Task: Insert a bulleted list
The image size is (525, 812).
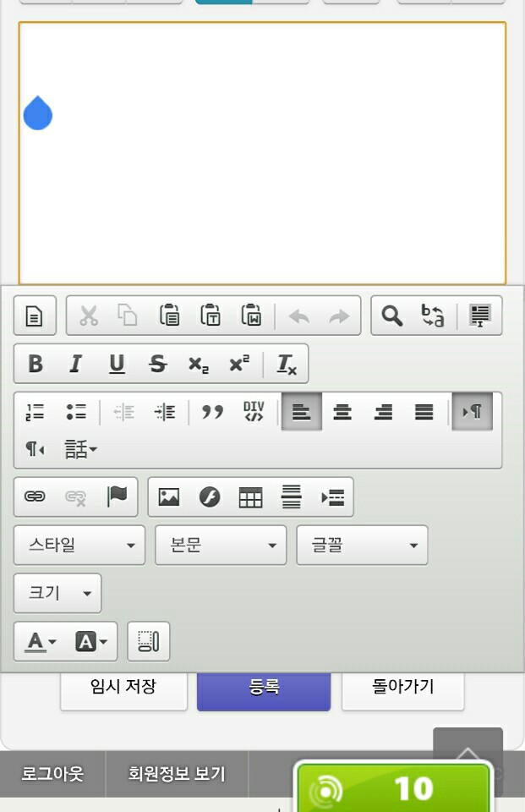Action: click(76, 412)
